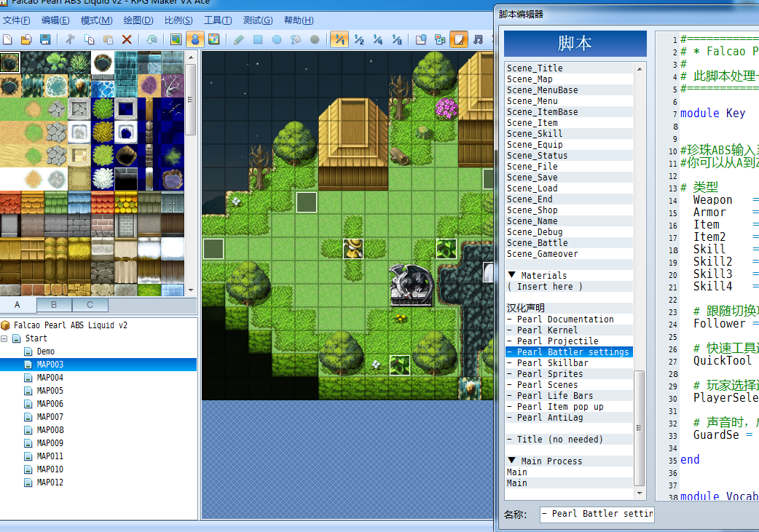Switch to tileset tab C
This screenshot has width=759, height=532.
[90, 305]
